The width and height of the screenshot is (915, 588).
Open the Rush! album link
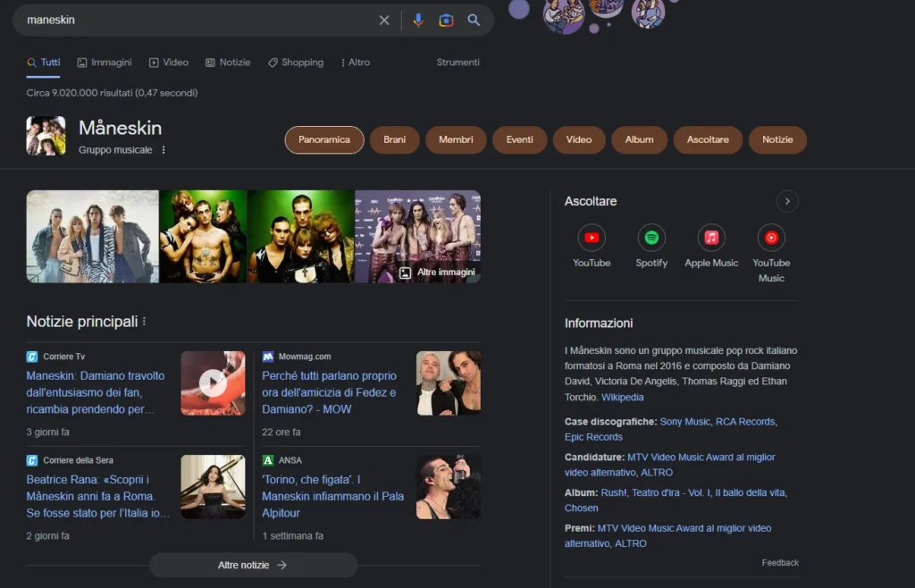coord(614,493)
